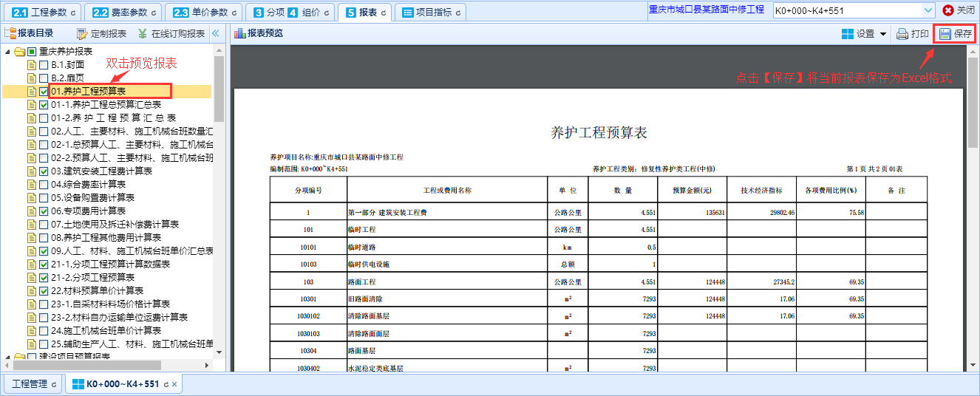This screenshot has width=980, height=396.
Task: Click the printer icon
Action: pos(902,33)
